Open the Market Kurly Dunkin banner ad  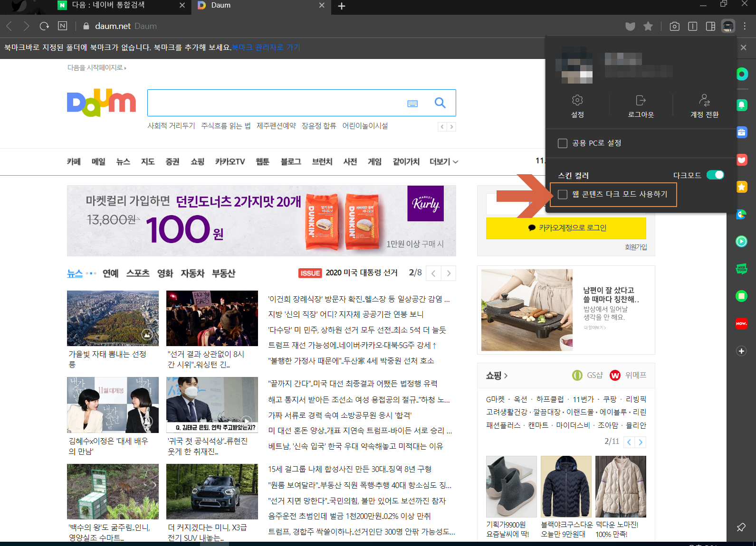point(261,221)
